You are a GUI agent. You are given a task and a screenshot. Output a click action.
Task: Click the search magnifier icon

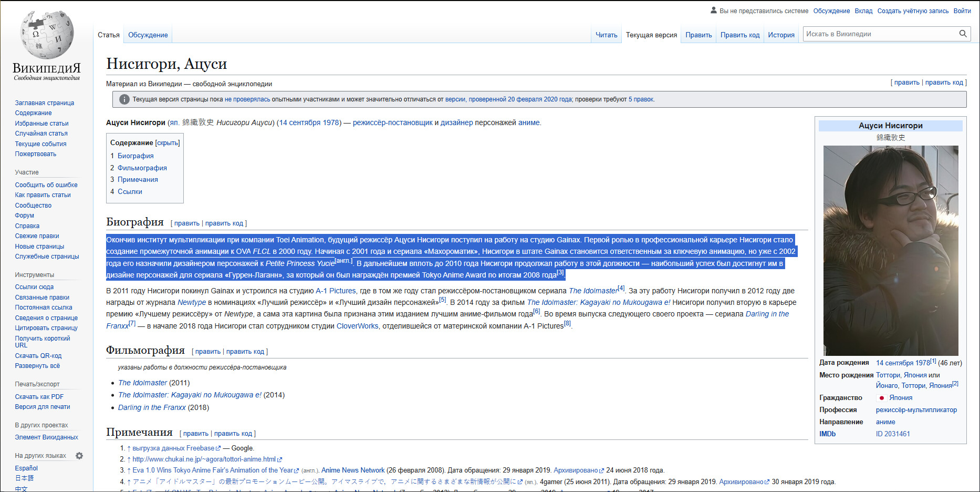[963, 34]
